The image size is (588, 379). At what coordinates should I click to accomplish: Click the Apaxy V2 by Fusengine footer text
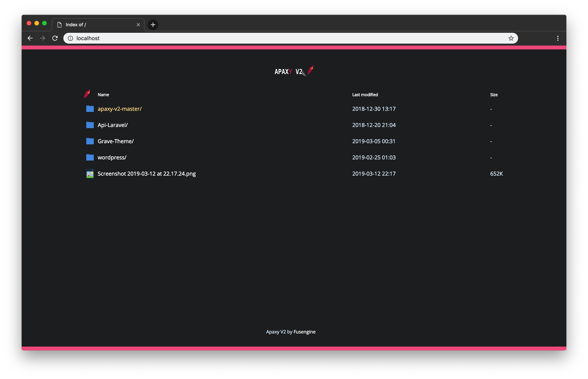(291, 332)
